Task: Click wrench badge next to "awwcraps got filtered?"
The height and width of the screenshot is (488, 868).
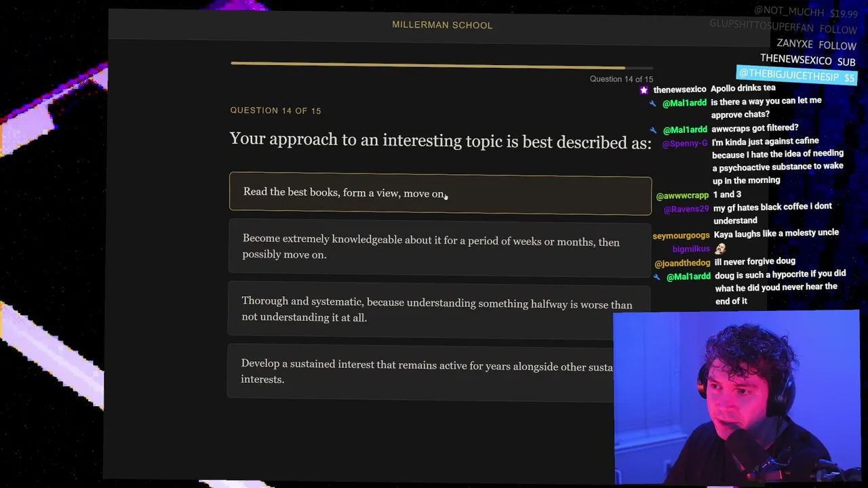Action: 652,130
